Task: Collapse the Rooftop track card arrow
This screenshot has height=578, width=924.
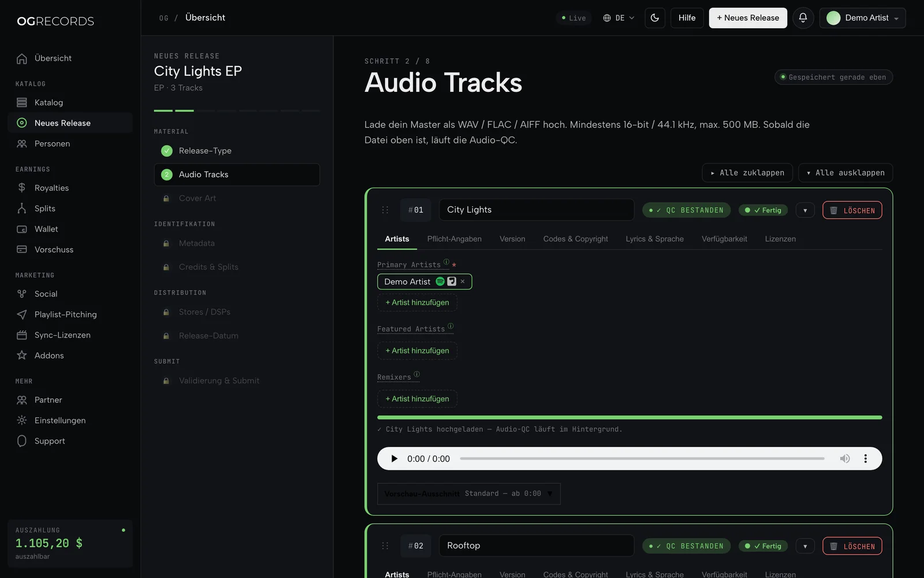Action: [x=805, y=546]
